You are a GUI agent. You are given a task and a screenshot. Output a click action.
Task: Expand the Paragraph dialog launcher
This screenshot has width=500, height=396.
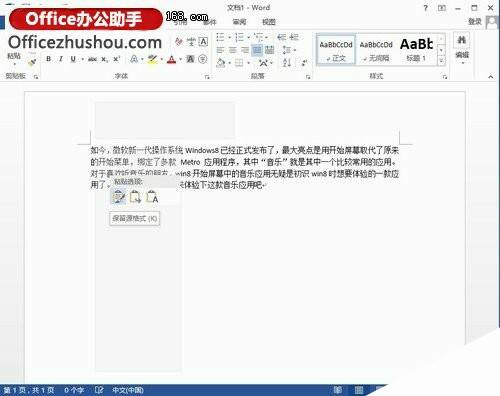[308, 77]
